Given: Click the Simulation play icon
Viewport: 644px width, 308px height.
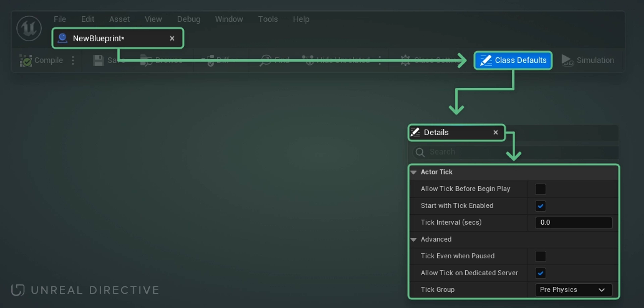Looking at the screenshot, I should click(567, 60).
